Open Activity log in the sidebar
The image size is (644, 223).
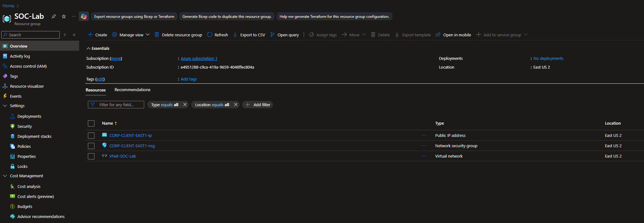(20, 56)
